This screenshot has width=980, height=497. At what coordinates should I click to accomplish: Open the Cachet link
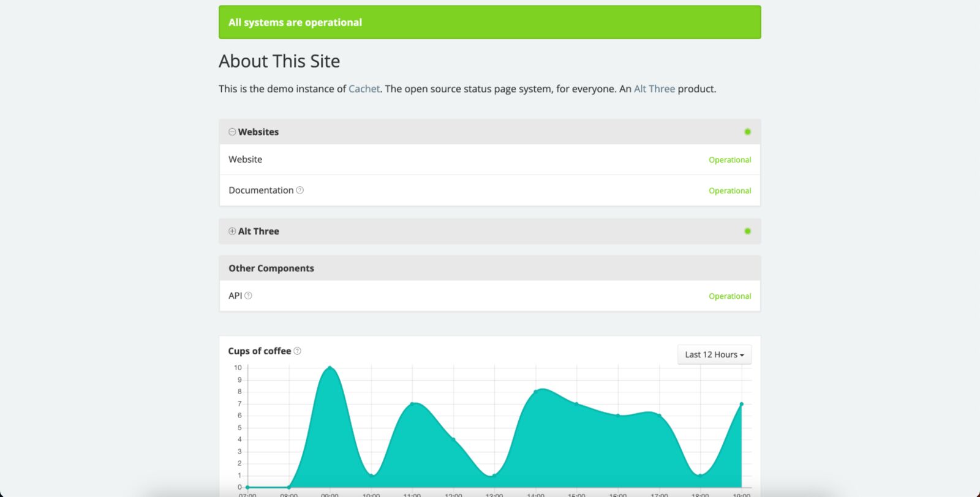click(364, 89)
